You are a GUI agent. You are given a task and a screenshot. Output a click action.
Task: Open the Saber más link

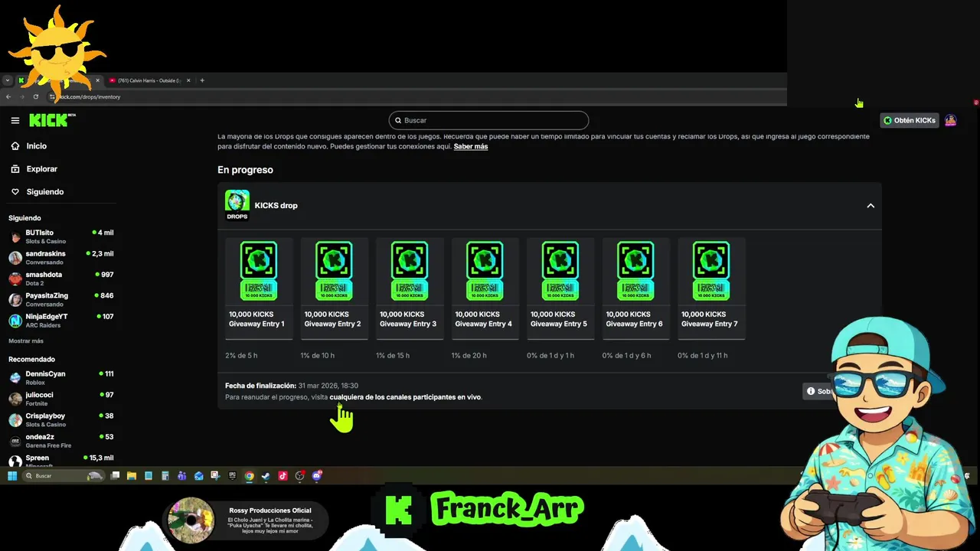[471, 146]
